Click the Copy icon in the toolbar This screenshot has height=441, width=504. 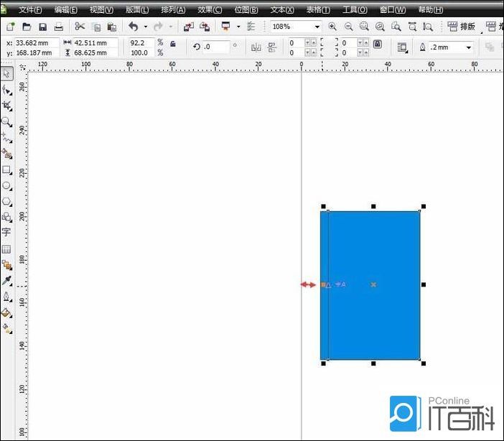(x=96, y=27)
